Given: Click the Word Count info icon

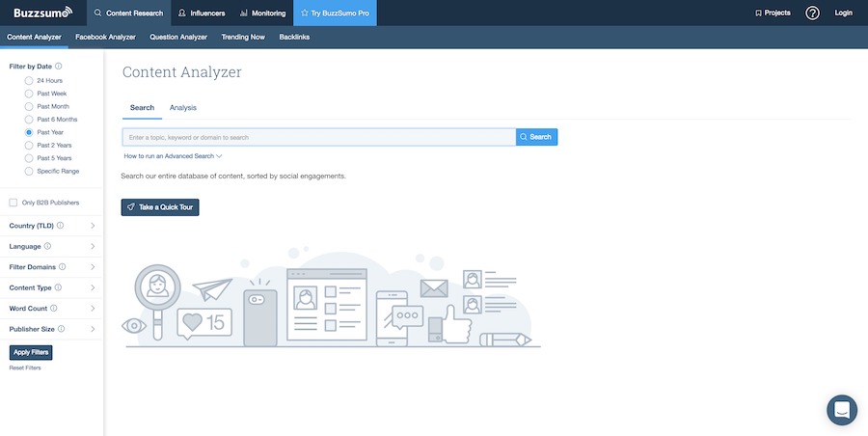Looking at the screenshot, I should pos(54,308).
